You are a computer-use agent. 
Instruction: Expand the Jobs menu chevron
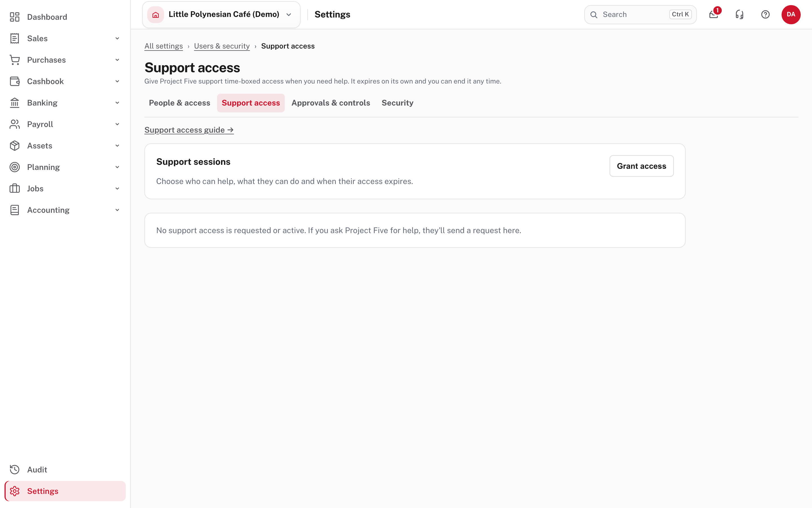click(x=117, y=189)
